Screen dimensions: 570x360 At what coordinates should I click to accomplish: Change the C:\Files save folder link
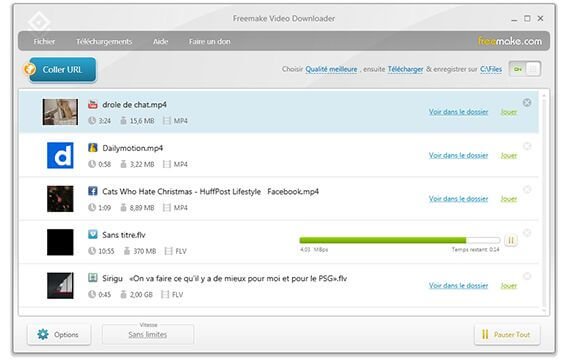tap(491, 69)
